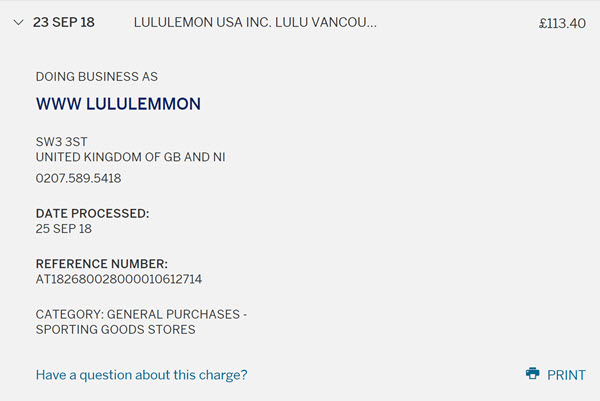Collapse the 23 SEP 18 transaction chevron

pyautogui.click(x=18, y=23)
